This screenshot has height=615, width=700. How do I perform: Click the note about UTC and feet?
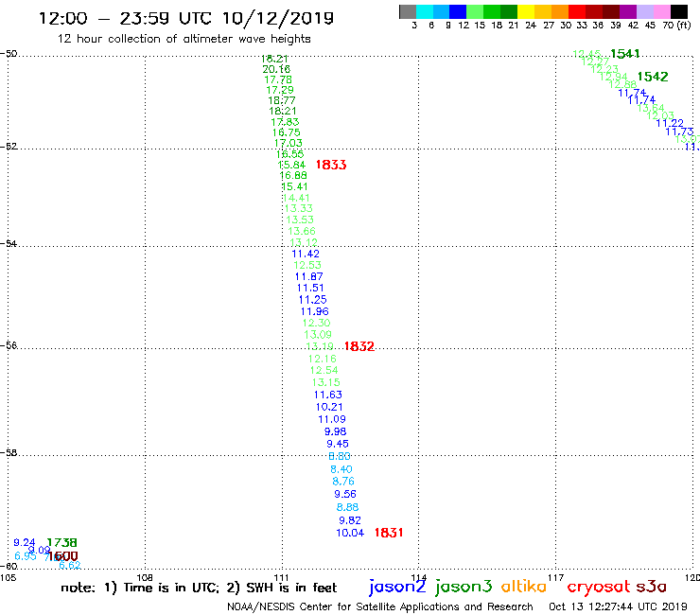point(199,588)
